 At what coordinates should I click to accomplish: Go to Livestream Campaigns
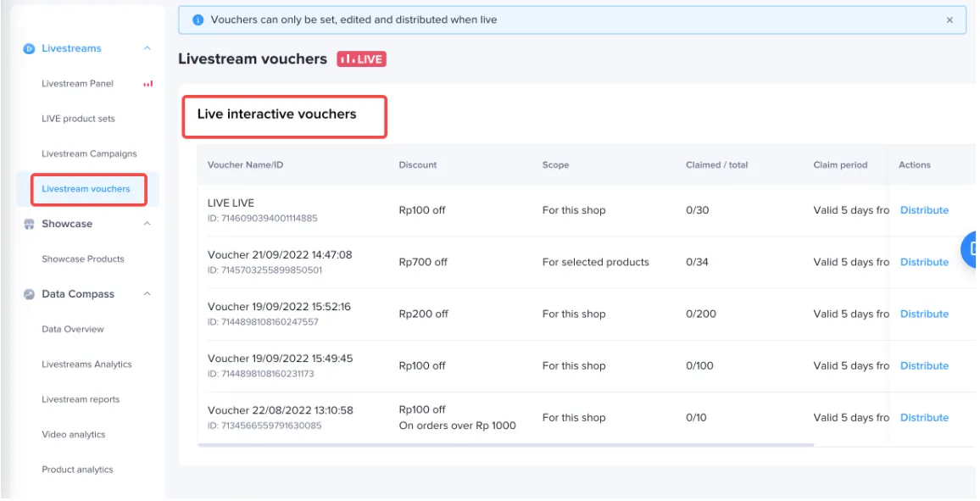(89, 153)
